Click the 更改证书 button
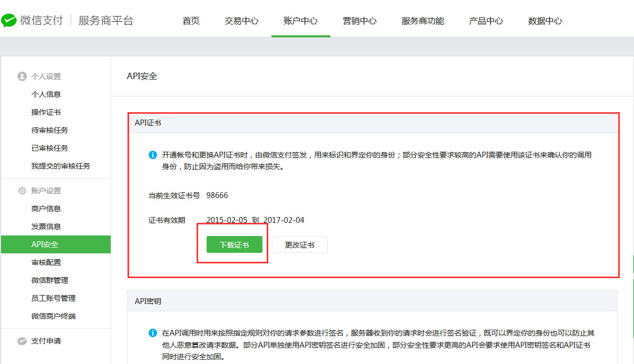 tap(300, 244)
